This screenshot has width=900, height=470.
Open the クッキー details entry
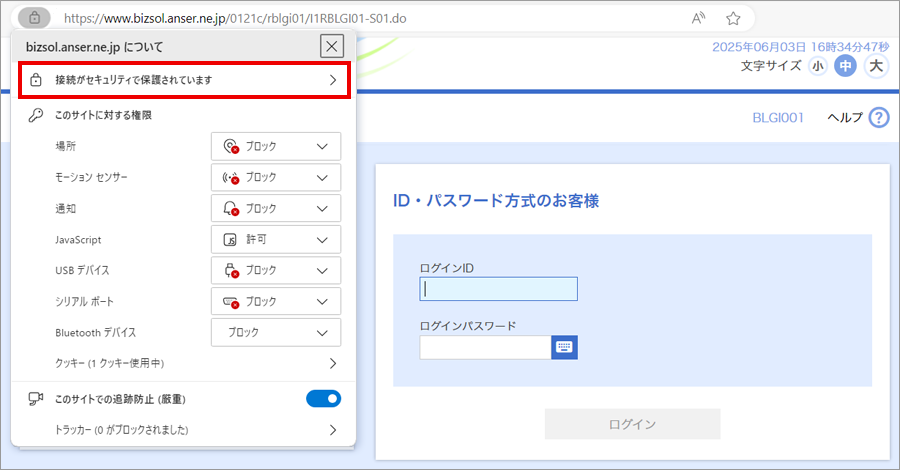184,363
